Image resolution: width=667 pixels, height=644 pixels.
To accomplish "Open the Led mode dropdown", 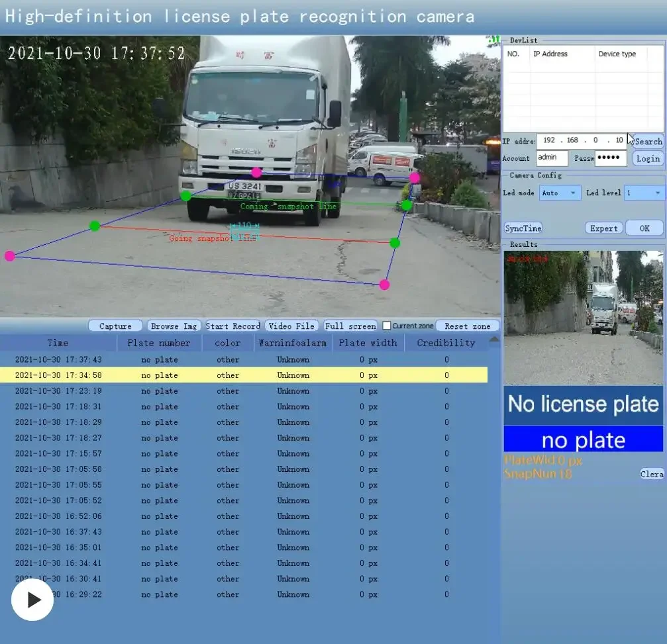I will tap(560, 193).
